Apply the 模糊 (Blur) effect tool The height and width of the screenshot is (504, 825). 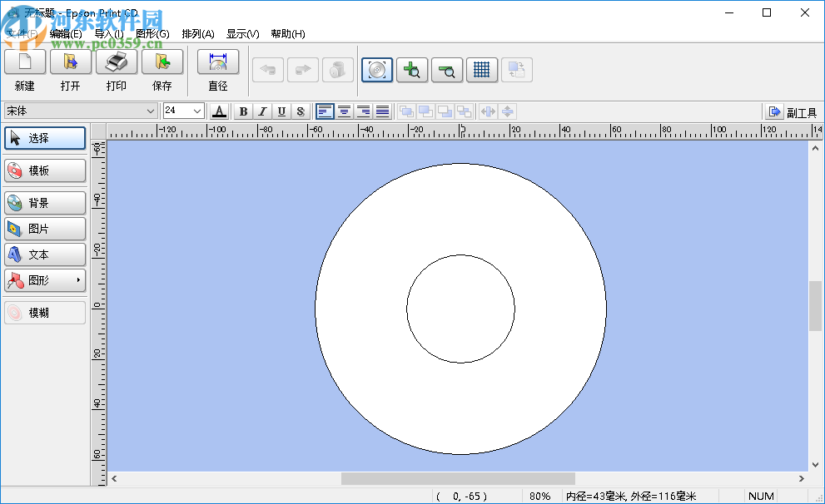[44, 312]
